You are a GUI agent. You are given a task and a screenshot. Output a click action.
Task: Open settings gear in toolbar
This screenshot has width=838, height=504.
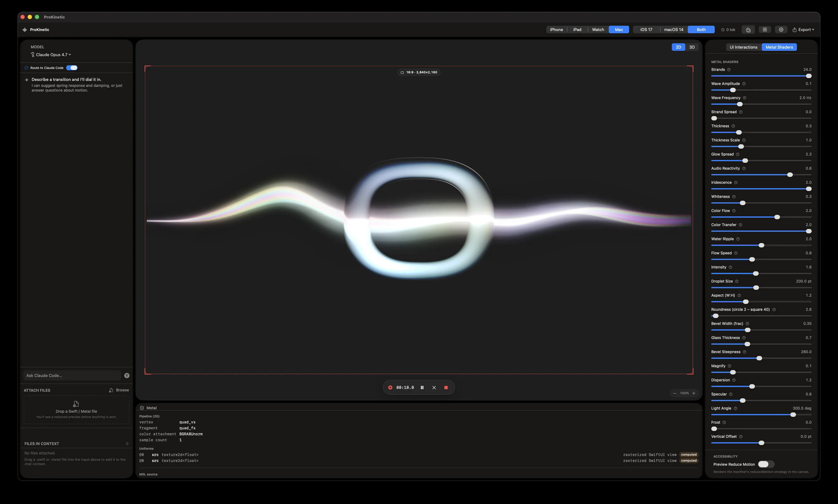781,29
